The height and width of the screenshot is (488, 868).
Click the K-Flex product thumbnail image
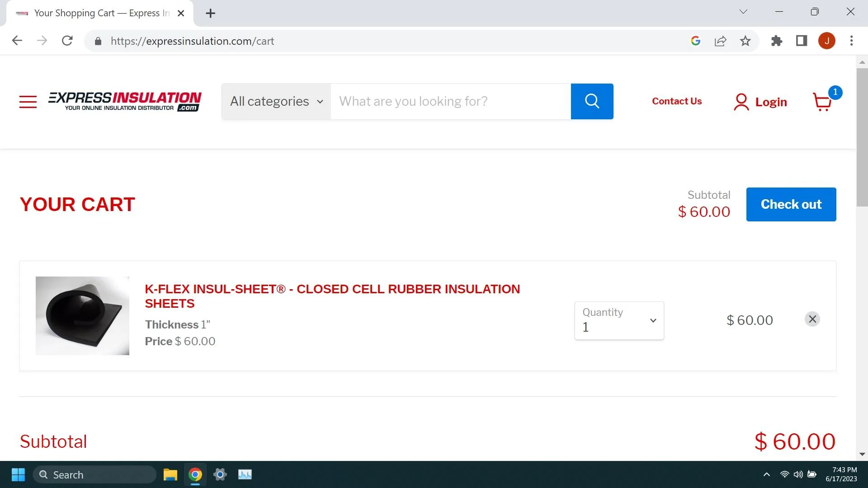click(82, 315)
